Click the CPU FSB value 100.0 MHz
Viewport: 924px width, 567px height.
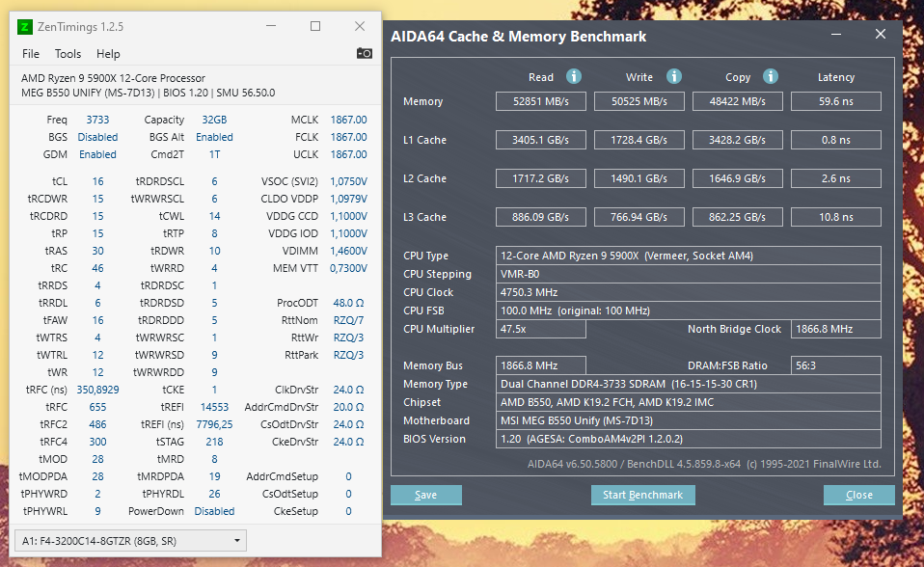pyautogui.click(x=689, y=310)
